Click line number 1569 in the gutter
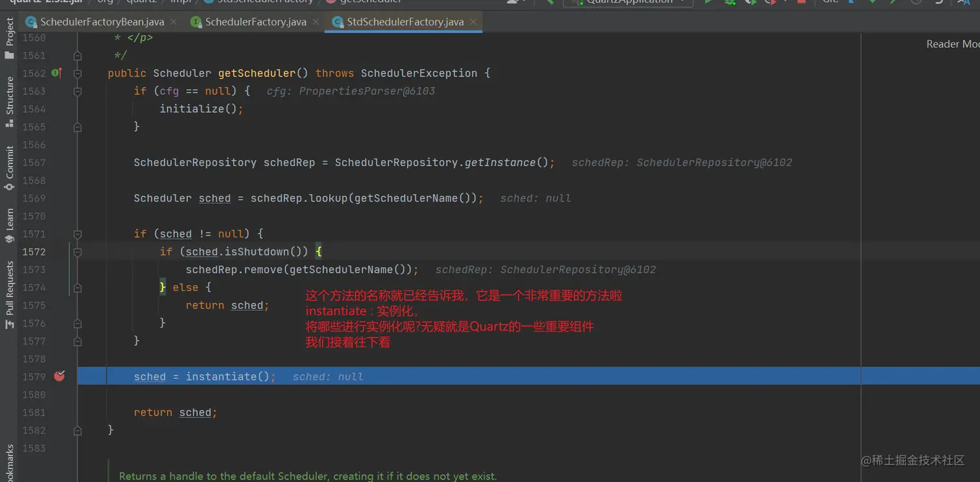980x482 pixels. [34, 198]
